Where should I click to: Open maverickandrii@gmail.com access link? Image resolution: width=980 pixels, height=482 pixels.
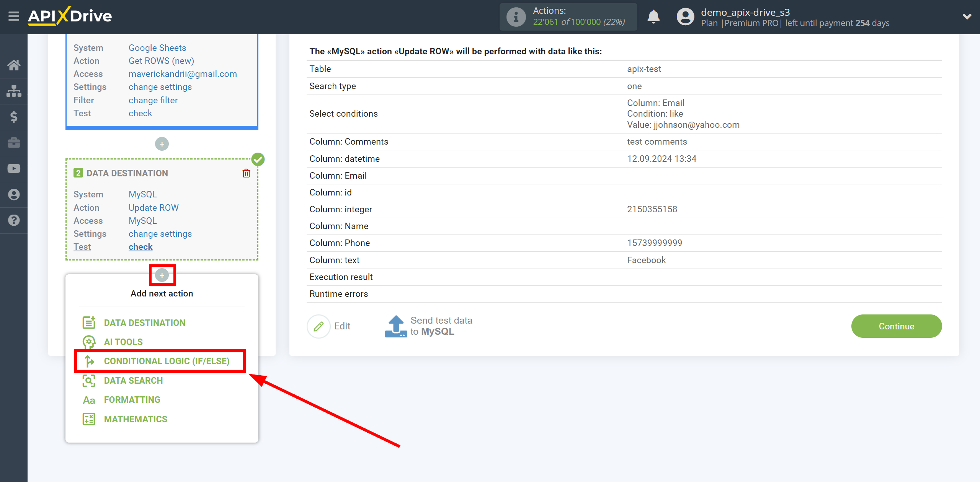[x=183, y=74]
